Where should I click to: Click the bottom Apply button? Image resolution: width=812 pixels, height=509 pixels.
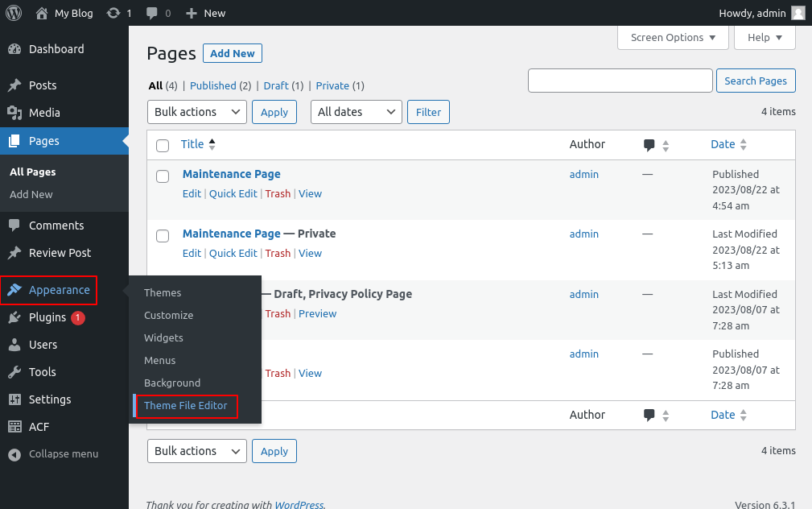coord(274,451)
